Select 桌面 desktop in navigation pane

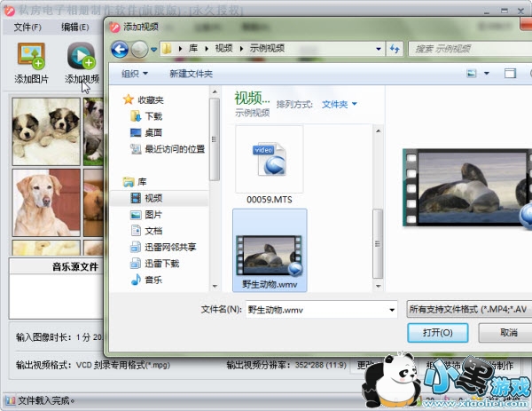[153, 132]
